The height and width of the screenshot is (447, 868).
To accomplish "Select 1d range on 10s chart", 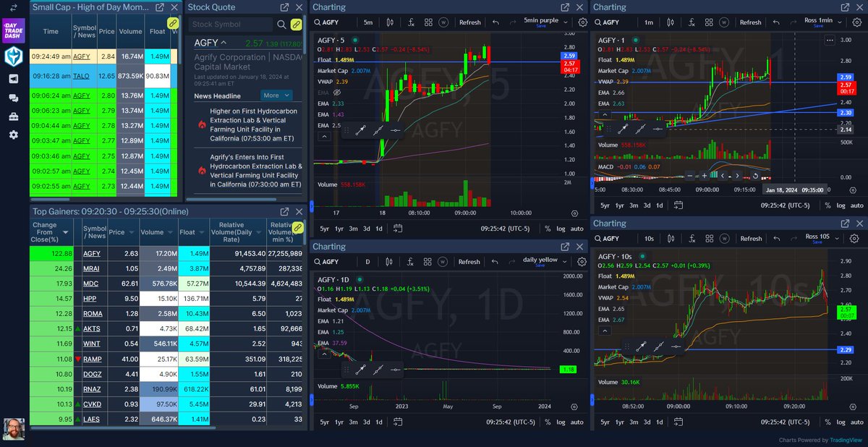I will tap(659, 422).
